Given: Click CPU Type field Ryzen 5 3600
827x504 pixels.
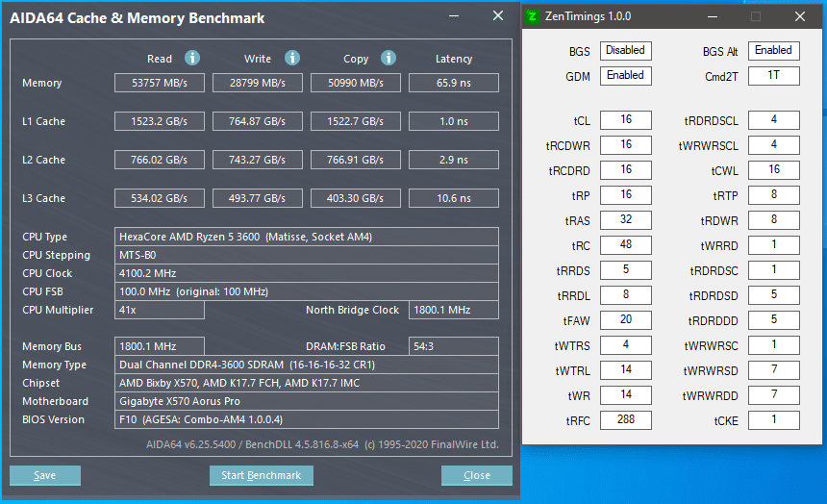Looking at the screenshot, I should click(x=307, y=237).
